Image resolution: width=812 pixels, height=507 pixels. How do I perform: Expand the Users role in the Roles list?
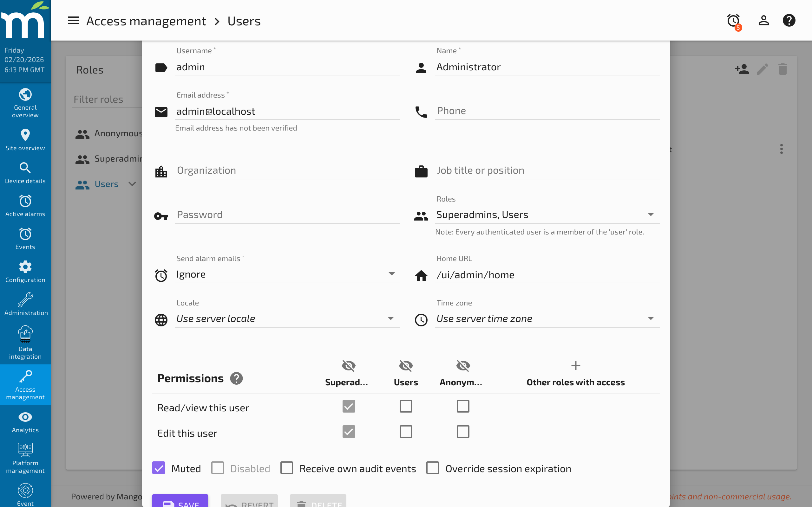pos(132,184)
